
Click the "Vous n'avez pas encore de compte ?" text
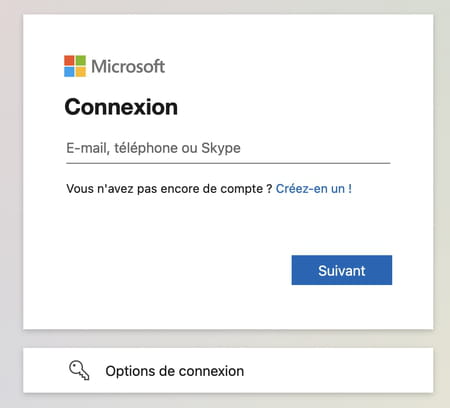[x=169, y=189]
